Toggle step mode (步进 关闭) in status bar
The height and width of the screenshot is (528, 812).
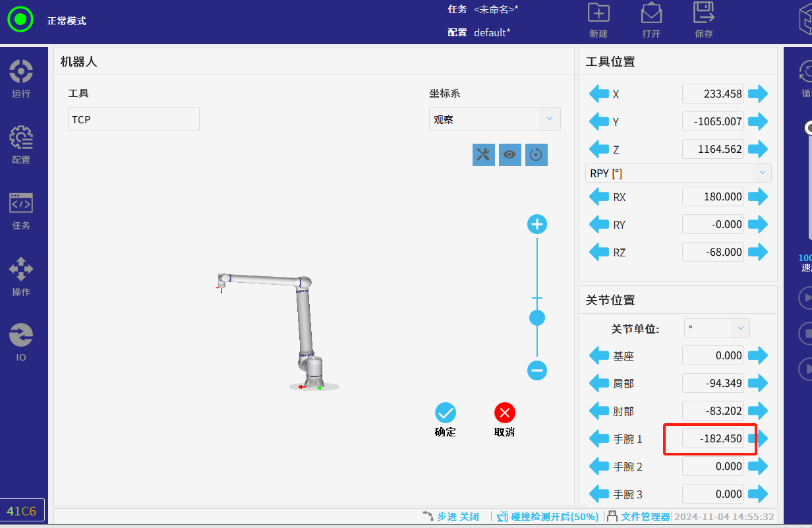tap(451, 517)
